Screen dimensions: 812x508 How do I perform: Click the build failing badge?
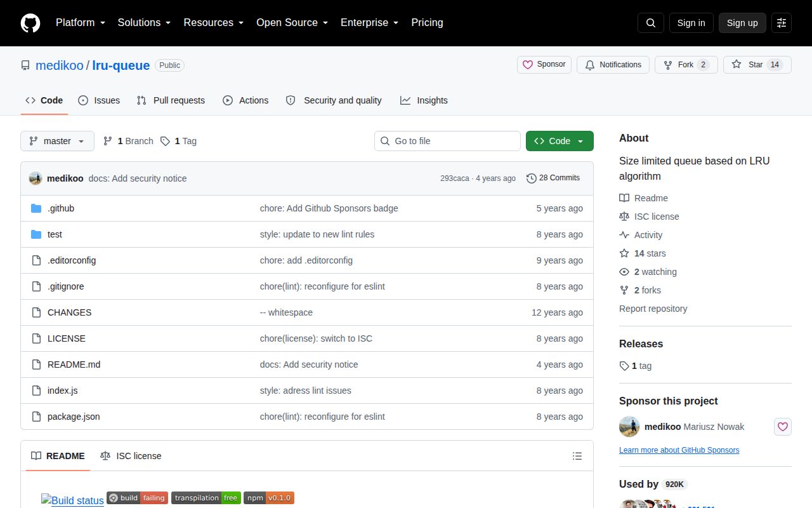pos(137,498)
